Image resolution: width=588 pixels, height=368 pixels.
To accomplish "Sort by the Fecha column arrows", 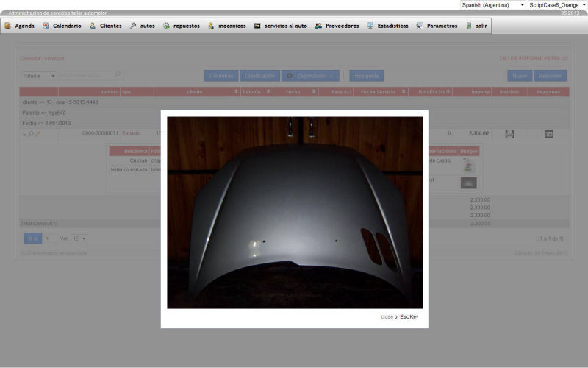I will point(314,91).
